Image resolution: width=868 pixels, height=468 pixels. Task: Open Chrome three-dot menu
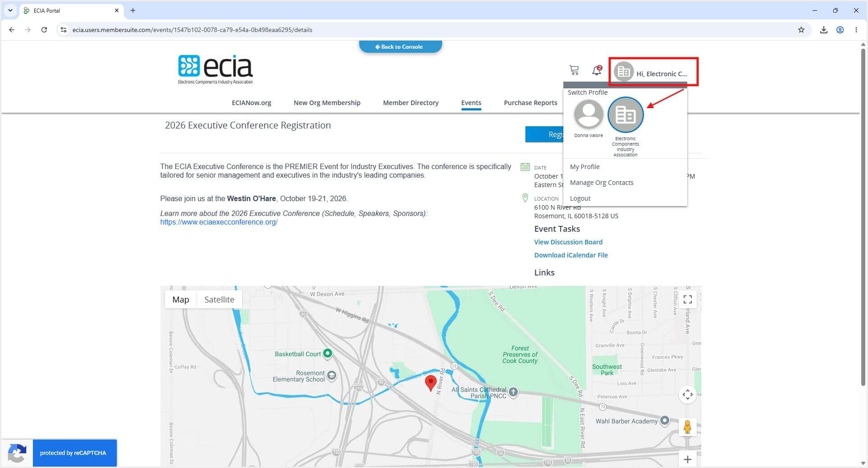tap(856, 30)
